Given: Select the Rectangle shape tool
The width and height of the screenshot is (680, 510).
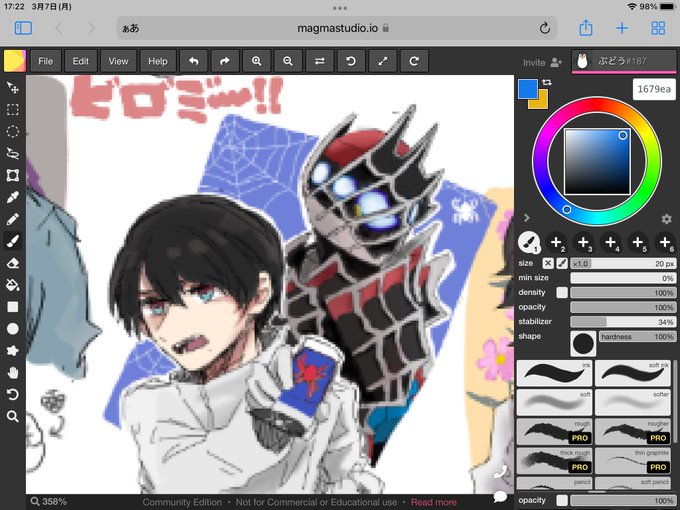Looking at the screenshot, I should pyautogui.click(x=13, y=307).
